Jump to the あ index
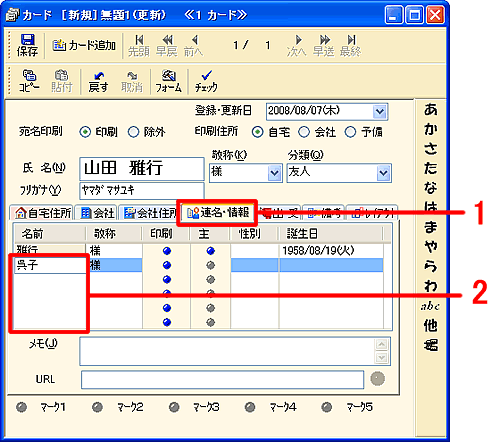The image size is (500, 442). pos(431,109)
